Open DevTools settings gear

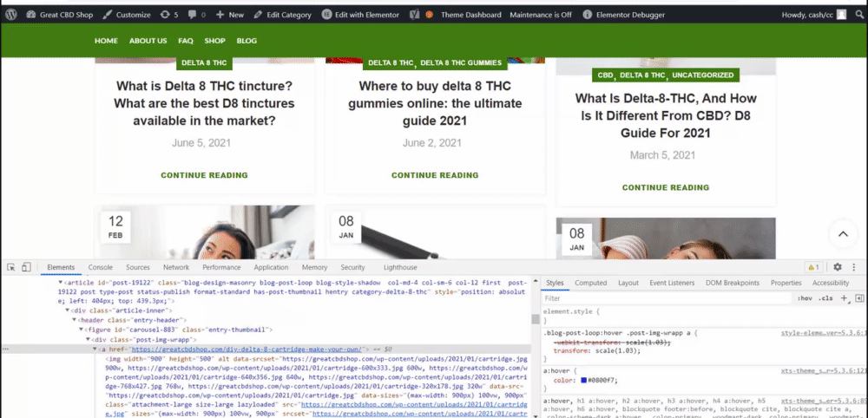click(838, 267)
